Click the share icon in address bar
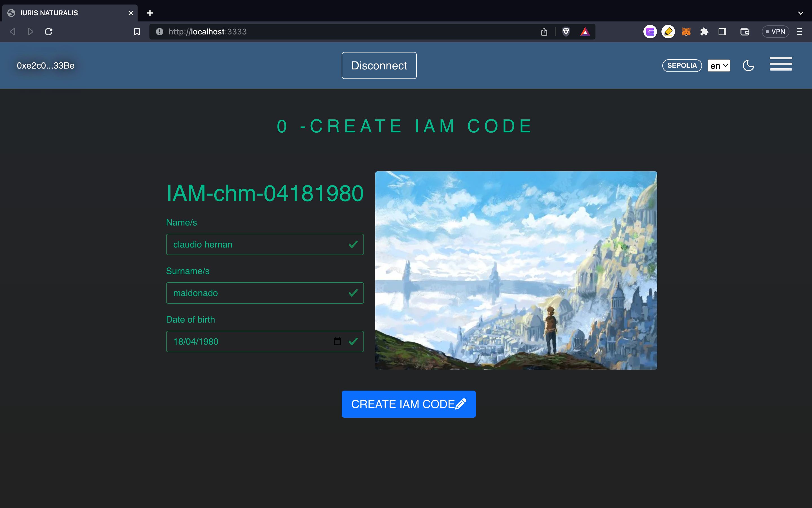The image size is (812, 508). point(544,32)
